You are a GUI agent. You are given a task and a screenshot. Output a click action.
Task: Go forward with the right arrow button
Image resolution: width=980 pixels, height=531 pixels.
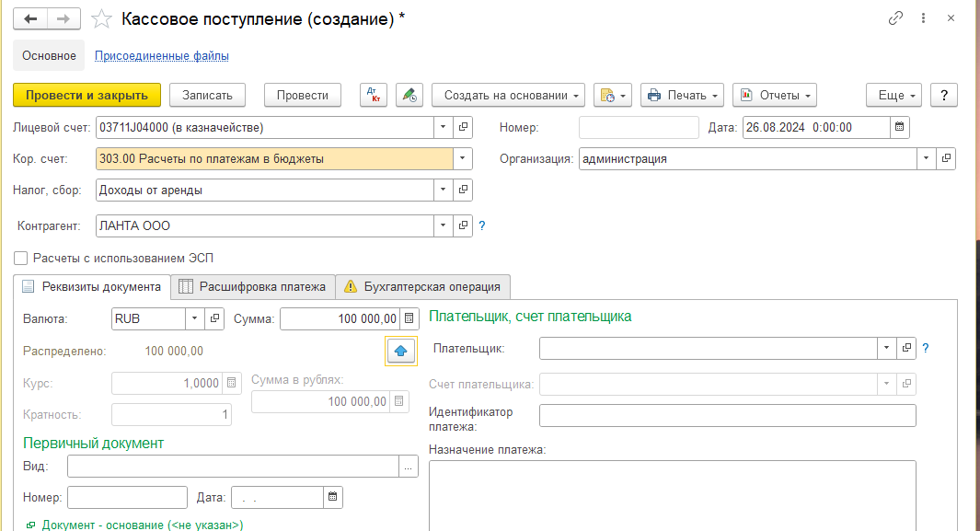pos(63,18)
